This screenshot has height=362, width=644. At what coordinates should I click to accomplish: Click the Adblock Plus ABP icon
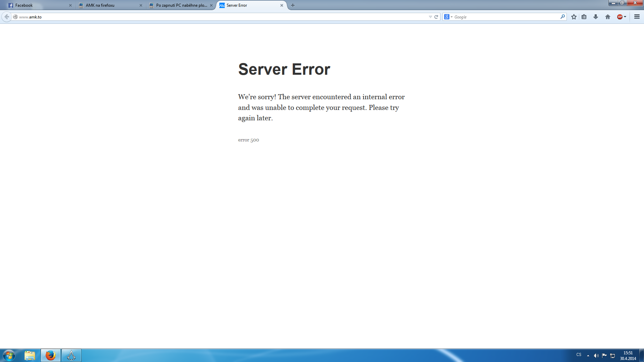tap(620, 17)
